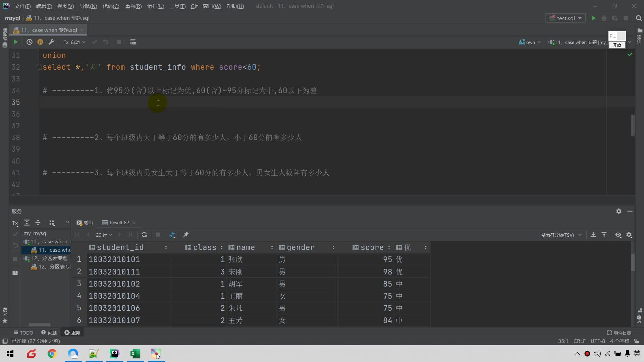Click UTF-8 encoding in status bar
This screenshot has width=644, height=362.
click(598, 341)
